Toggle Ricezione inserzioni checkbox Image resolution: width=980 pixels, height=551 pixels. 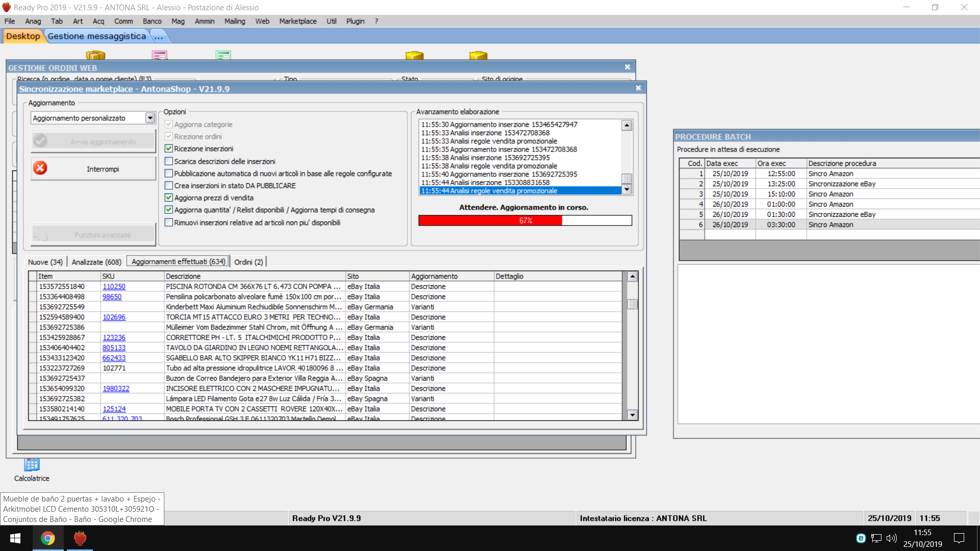[x=169, y=148]
